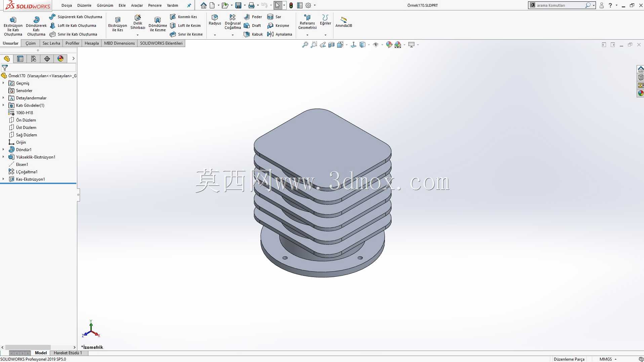Switch to Sac Levha tab
This screenshot has width=644, height=362.
(x=51, y=43)
